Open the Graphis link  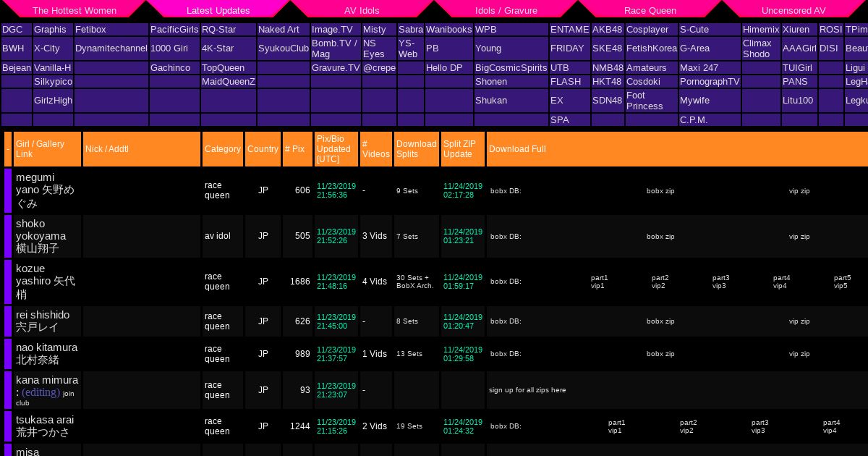coord(50,30)
